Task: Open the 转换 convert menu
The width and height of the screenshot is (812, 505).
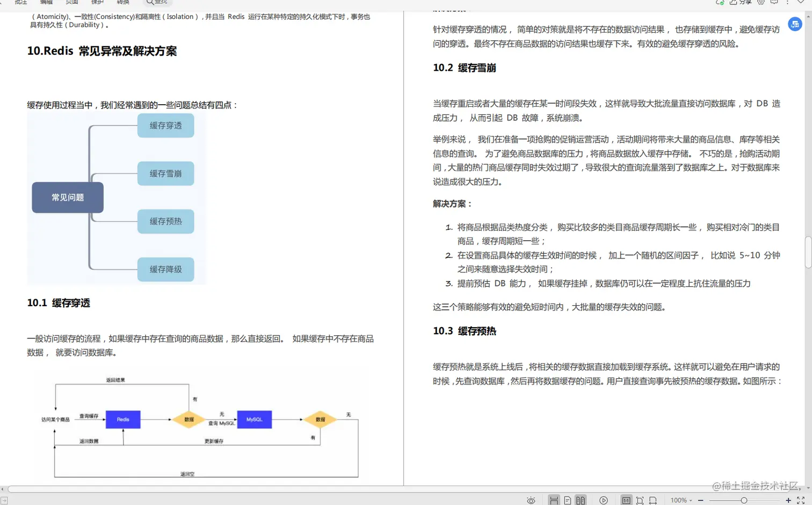Action: click(122, 2)
